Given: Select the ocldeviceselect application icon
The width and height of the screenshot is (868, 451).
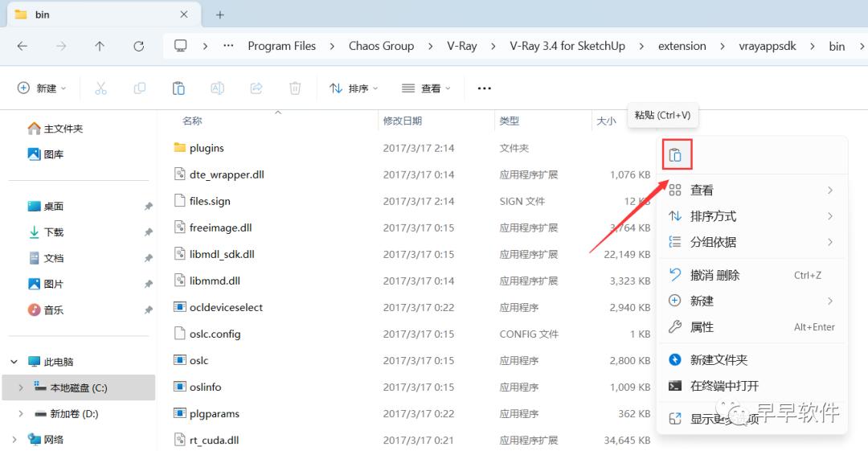Looking at the screenshot, I should tap(179, 307).
